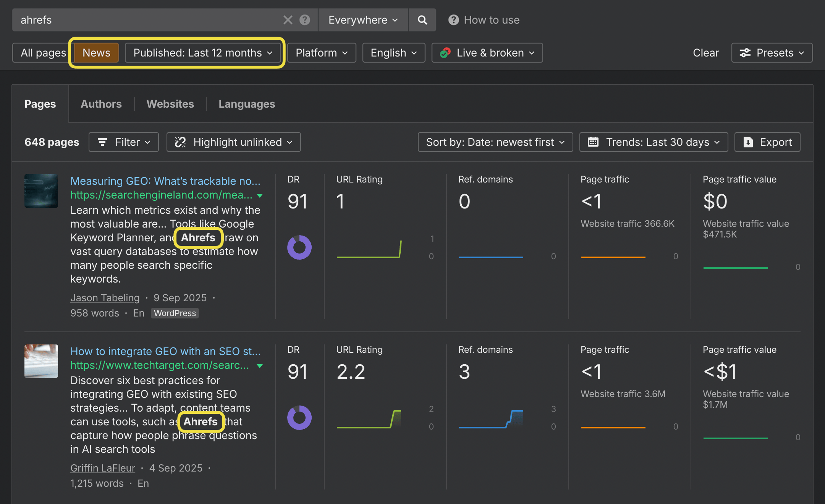The width and height of the screenshot is (825, 504).
Task: Click the gauge icon on the Live & broken filter
Action: tap(446, 53)
